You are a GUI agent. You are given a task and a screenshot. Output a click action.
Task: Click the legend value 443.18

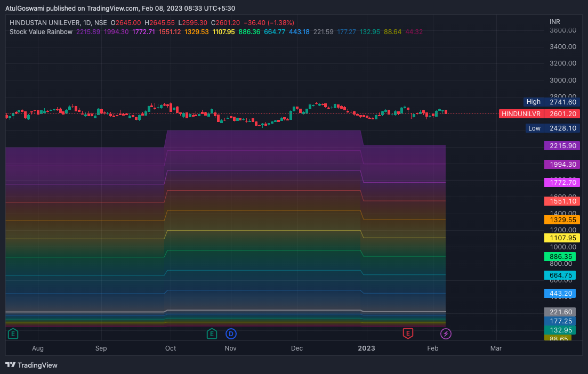tap(299, 32)
